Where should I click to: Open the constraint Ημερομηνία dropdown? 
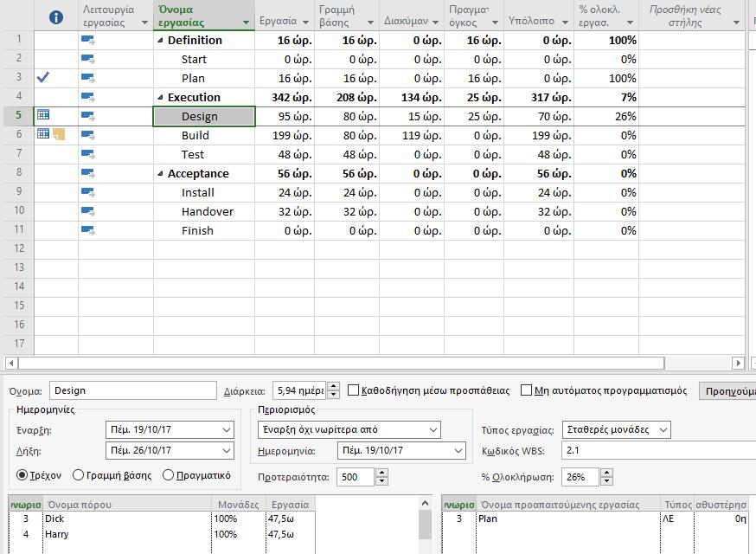point(458,451)
